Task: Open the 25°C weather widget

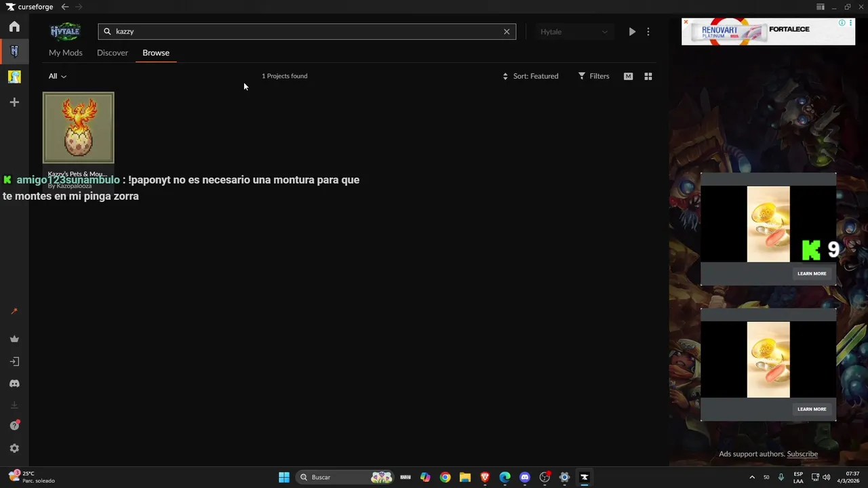Action: point(31,477)
